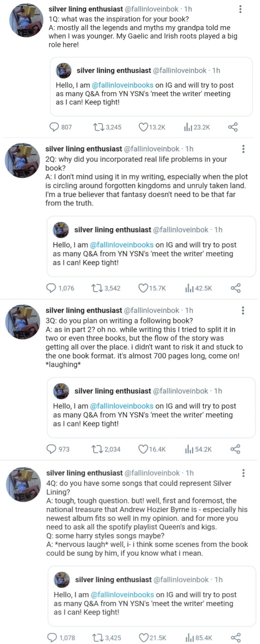Open more options on the 1Q tweet

240,9
